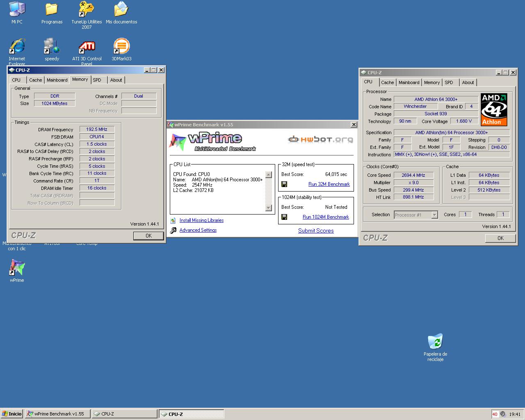
Task: Open the speedy desktop shortcut
Action: (x=52, y=46)
